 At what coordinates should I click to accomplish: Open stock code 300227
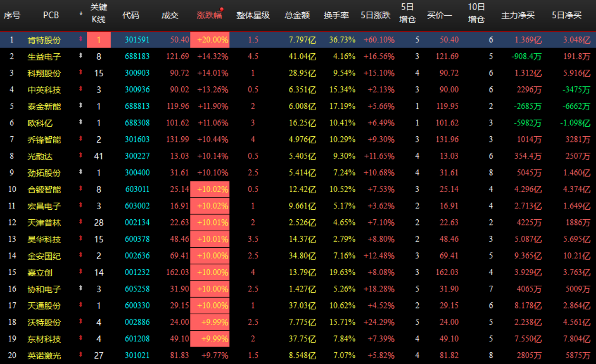point(137,156)
